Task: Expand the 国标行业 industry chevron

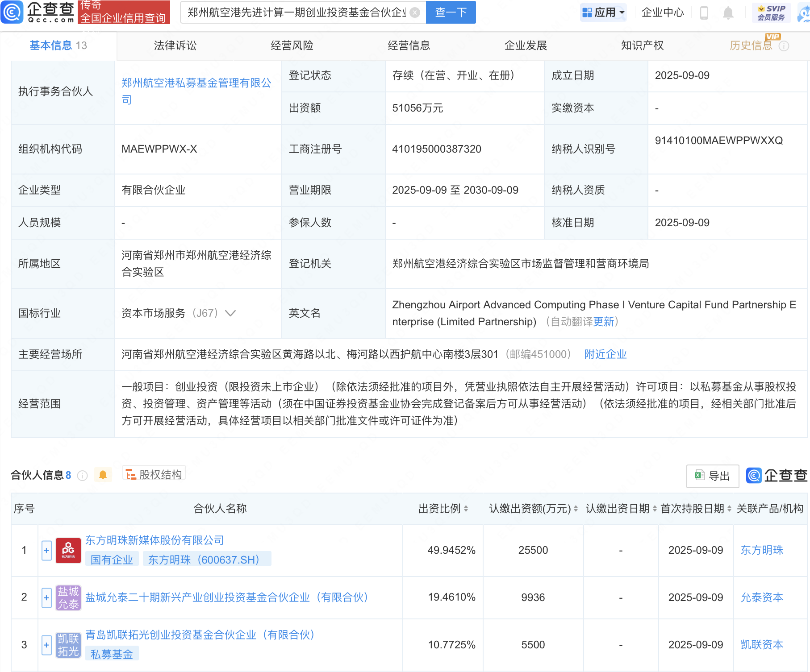Action: (230, 313)
